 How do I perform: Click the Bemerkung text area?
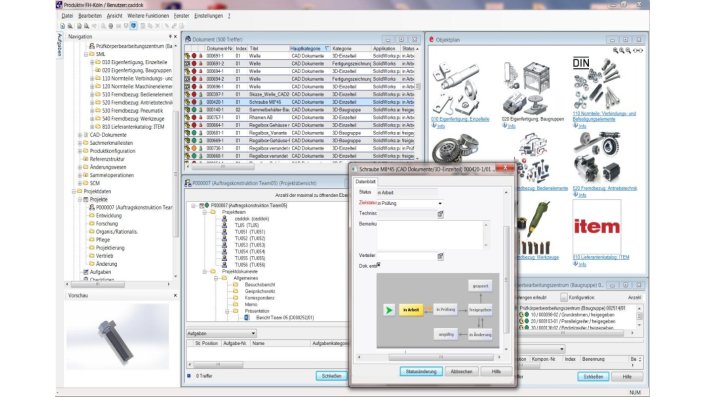430,235
